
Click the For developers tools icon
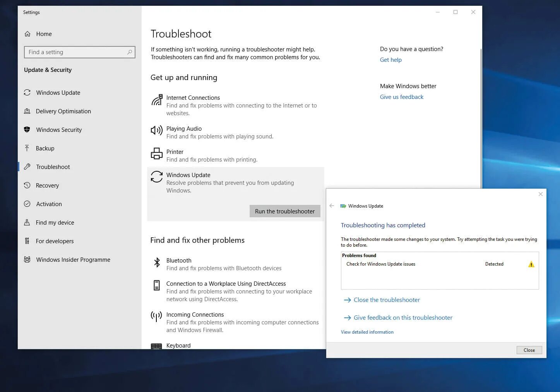[27, 241]
